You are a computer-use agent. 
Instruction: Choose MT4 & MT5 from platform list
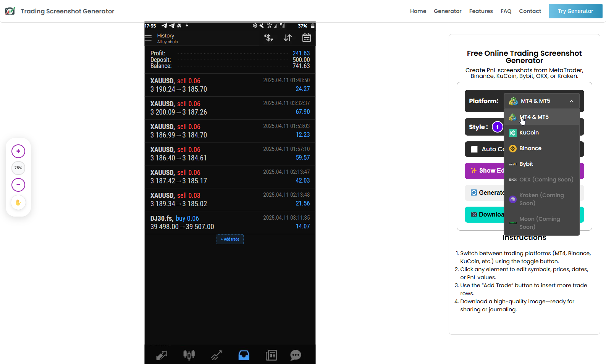click(x=542, y=117)
